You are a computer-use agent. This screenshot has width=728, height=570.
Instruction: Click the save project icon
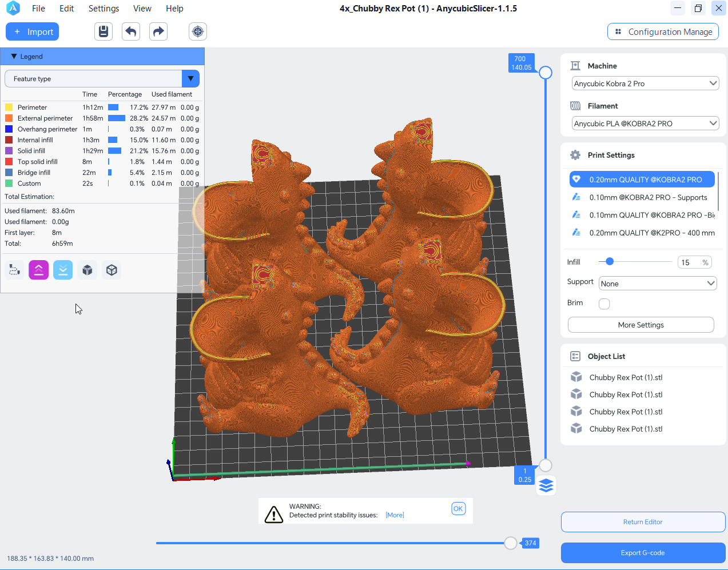[104, 31]
